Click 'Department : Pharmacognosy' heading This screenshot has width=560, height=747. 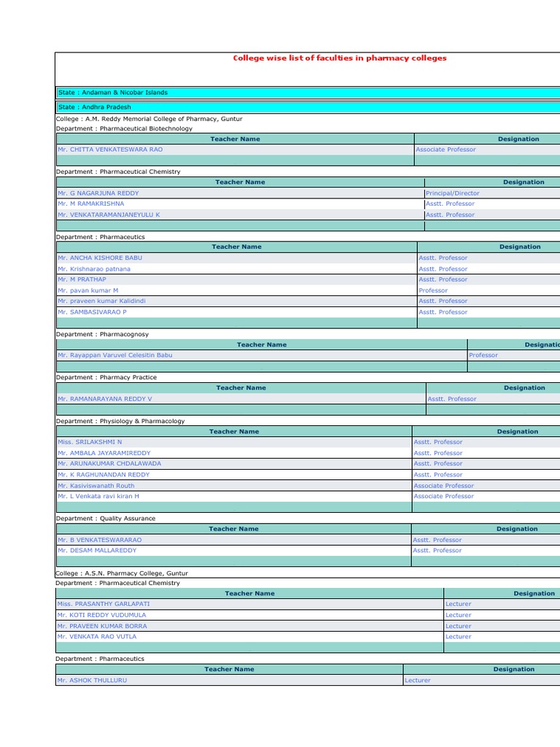[x=102, y=334]
